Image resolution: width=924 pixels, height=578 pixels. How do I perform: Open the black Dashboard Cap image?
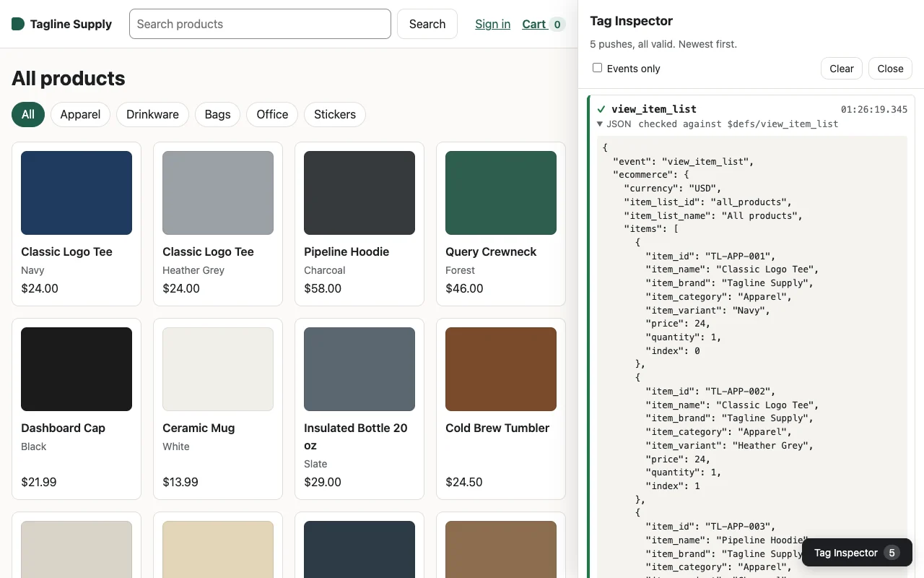click(77, 369)
